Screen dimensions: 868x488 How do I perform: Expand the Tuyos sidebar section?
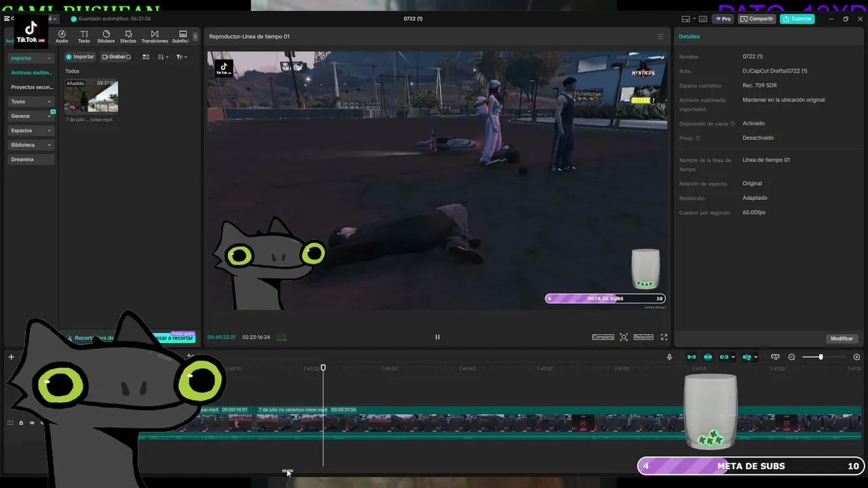(x=31, y=102)
